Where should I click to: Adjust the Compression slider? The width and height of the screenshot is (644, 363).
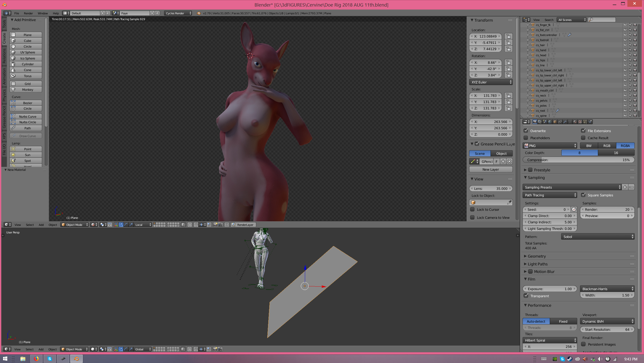[x=578, y=160]
